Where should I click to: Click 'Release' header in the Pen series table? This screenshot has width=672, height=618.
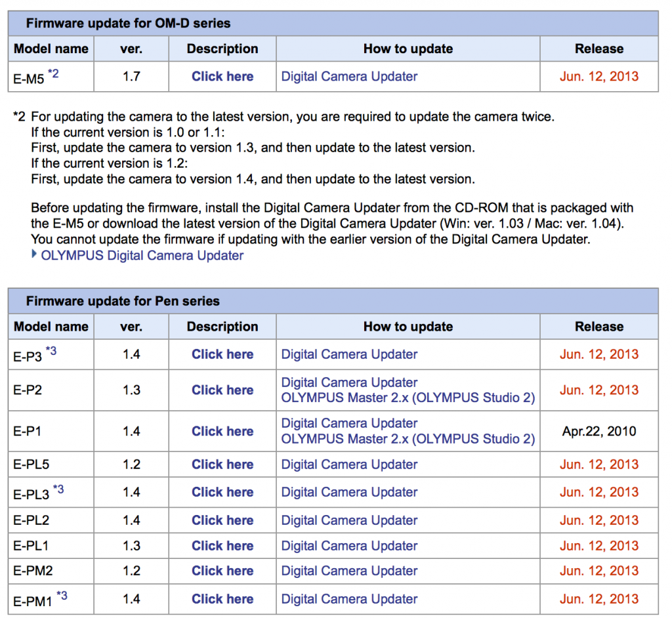(x=599, y=327)
